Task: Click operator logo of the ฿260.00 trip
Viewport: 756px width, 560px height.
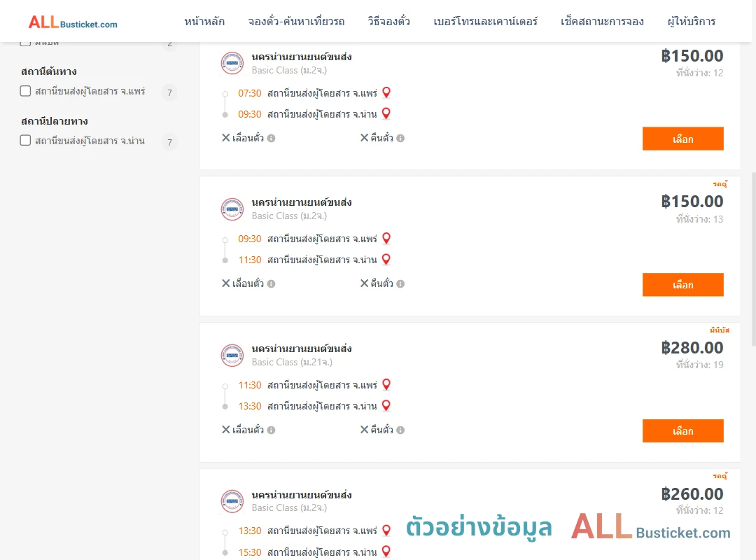Action: [x=232, y=501]
